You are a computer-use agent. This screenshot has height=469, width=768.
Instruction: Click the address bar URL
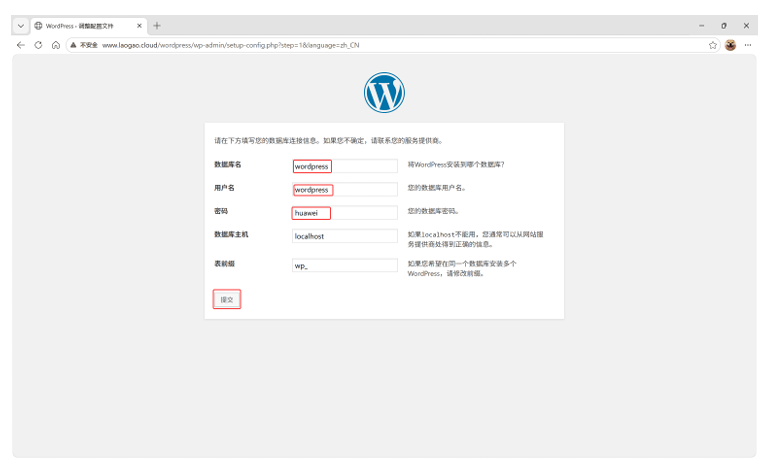pyautogui.click(x=230, y=45)
